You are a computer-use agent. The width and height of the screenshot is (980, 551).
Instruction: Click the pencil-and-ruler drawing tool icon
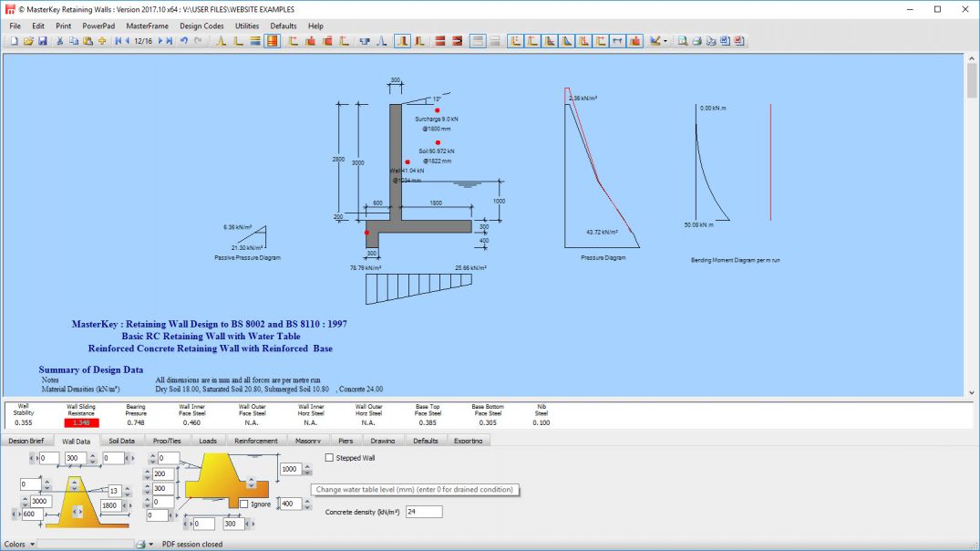(x=655, y=41)
